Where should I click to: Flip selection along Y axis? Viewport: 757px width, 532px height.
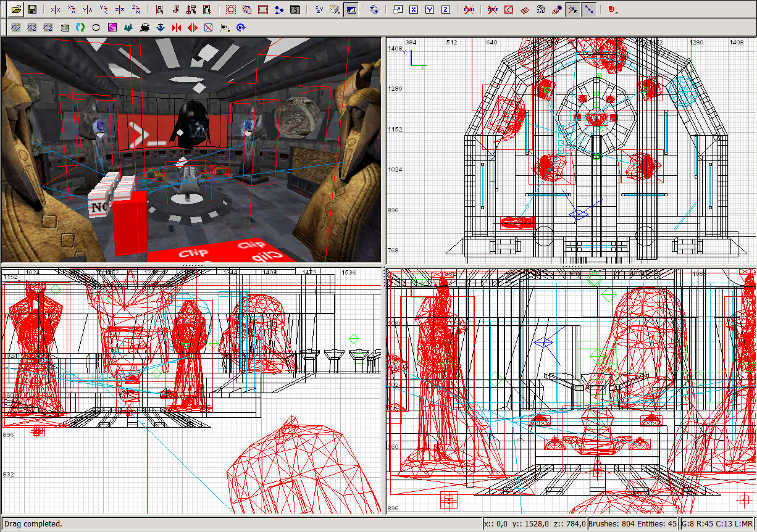pyautogui.click(x=88, y=9)
